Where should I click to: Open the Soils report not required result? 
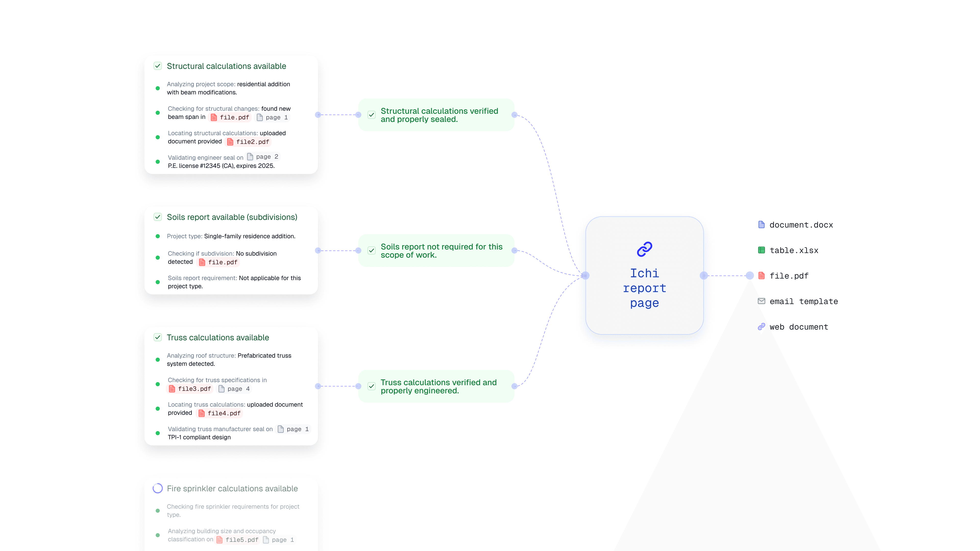pyautogui.click(x=441, y=251)
